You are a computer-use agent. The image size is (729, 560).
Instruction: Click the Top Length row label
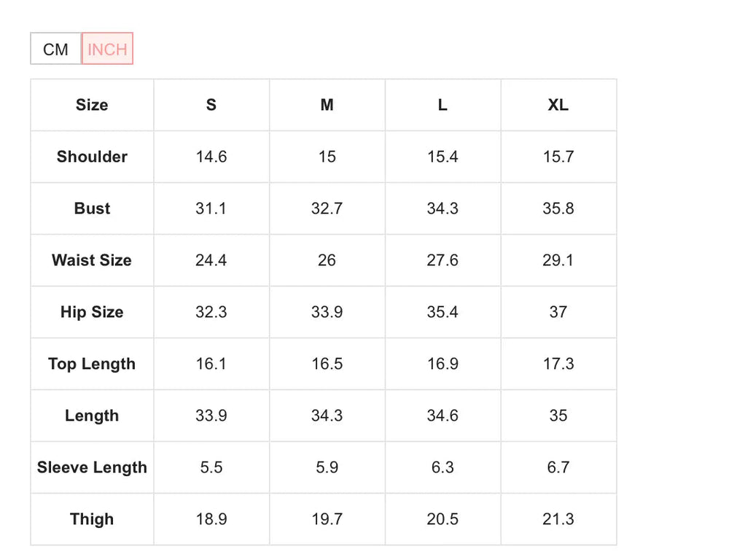tap(91, 364)
